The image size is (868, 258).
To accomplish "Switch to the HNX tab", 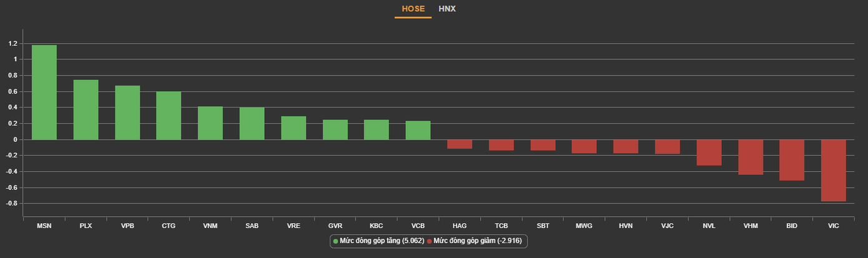I will [x=447, y=9].
